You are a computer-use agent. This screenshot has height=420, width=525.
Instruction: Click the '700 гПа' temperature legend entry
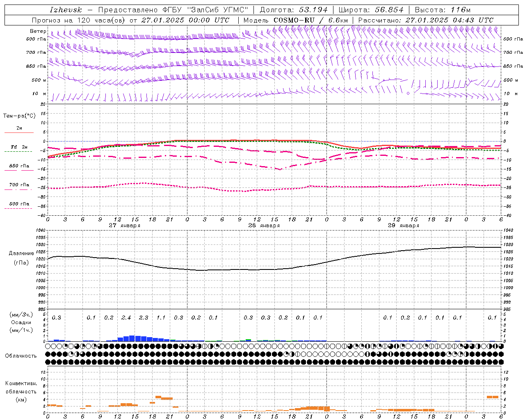click(19, 185)
